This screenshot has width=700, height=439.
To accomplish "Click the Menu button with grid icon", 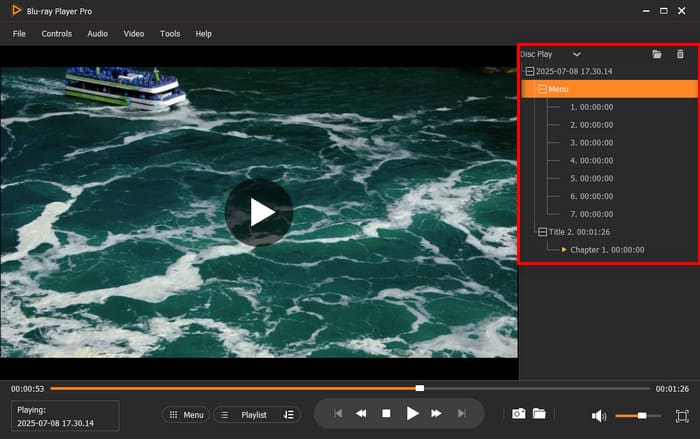I will pos(186,415).
